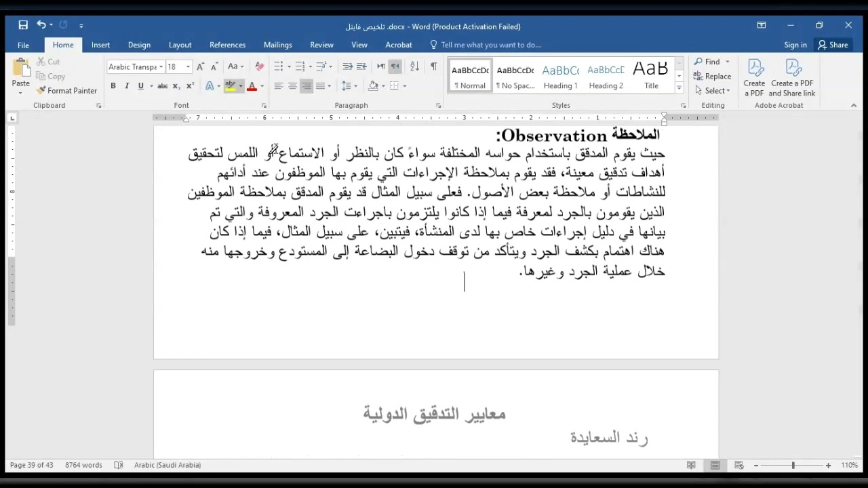Adjust the zoom slider in status bar
Viewport: 868px width, 488px height.
(x=793, y=466)
